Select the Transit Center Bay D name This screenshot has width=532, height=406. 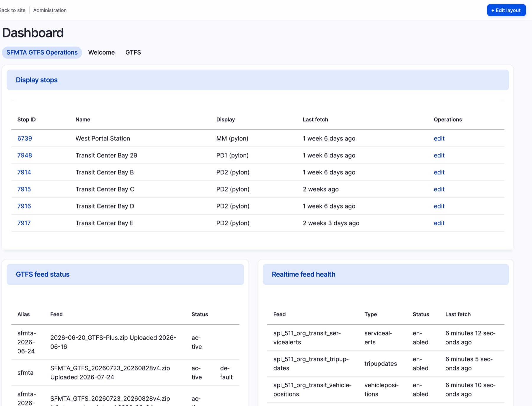(105, 206)
